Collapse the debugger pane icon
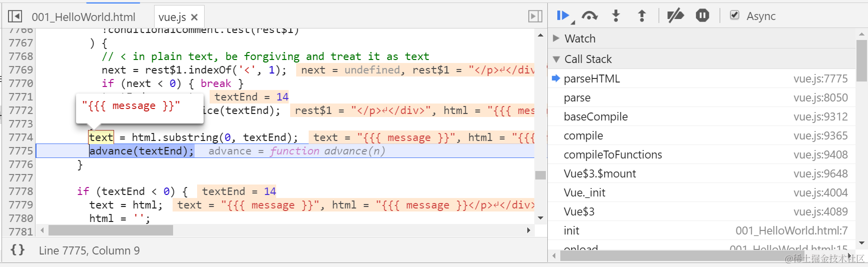Image resolution: width=868 pixels, height=267 pixels. pos(535,16)
